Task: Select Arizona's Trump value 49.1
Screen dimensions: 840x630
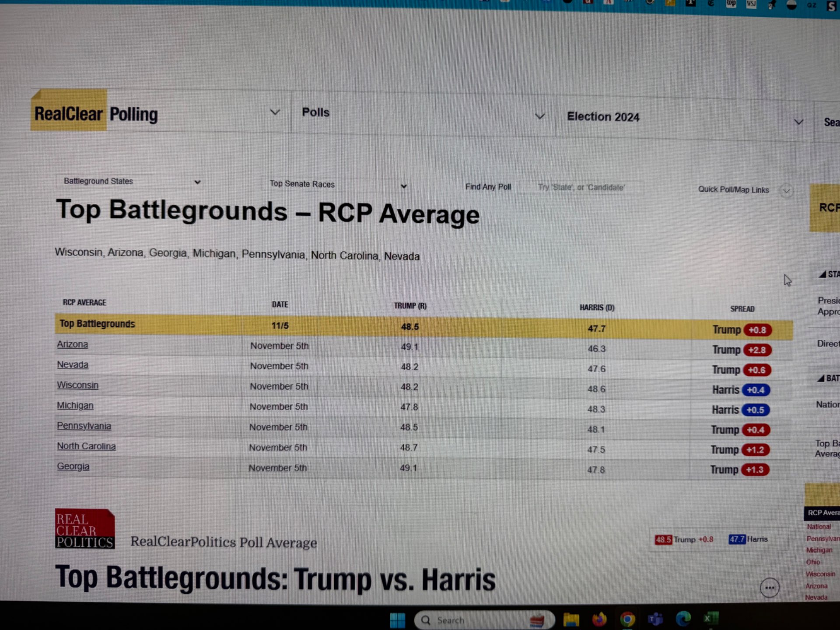Action: point(409,347)
